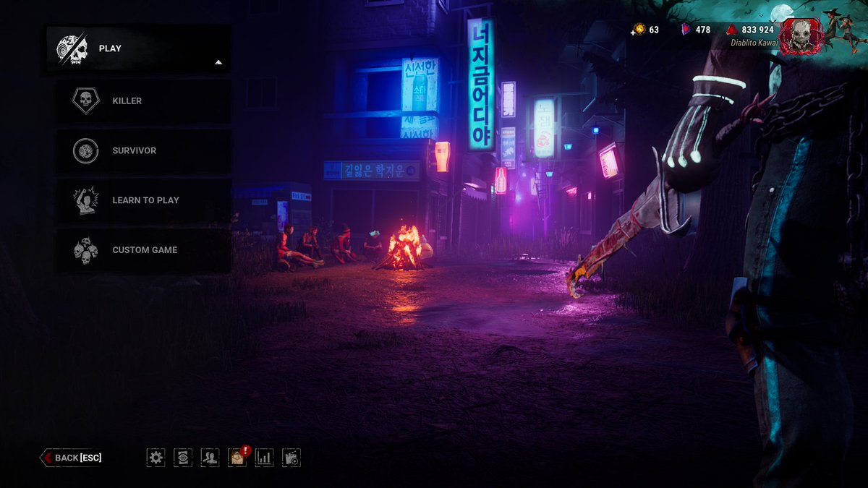Open the player profile skull avatar
The image size is (868, 488).
(x=801, y=36)
